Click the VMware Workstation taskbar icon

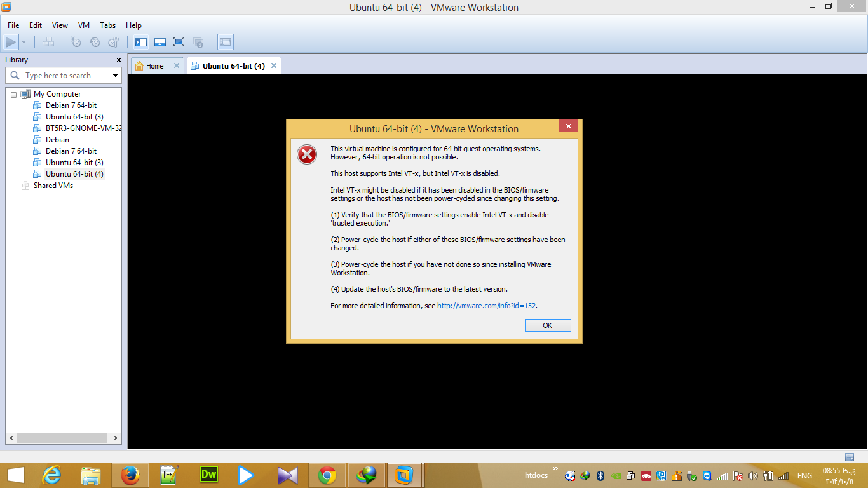pyautogui.click(x=404, y=475)
